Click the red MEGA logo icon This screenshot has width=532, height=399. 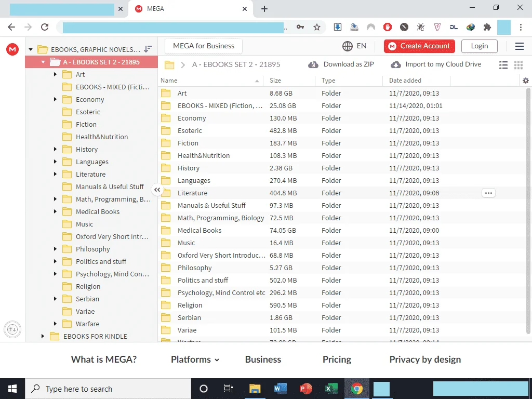pos(12,49)
